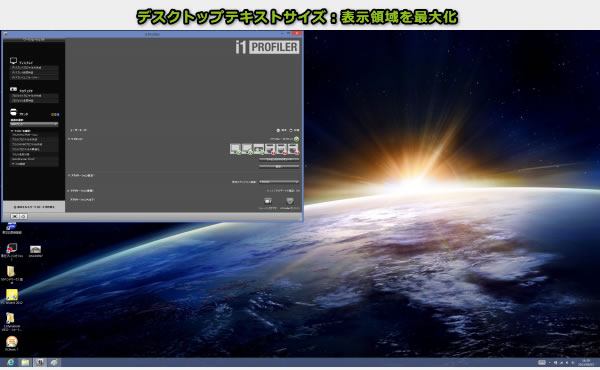Click the wide button below device thumbnails
The width and height of the screenshot is (600, 370).
pos(279,159)
